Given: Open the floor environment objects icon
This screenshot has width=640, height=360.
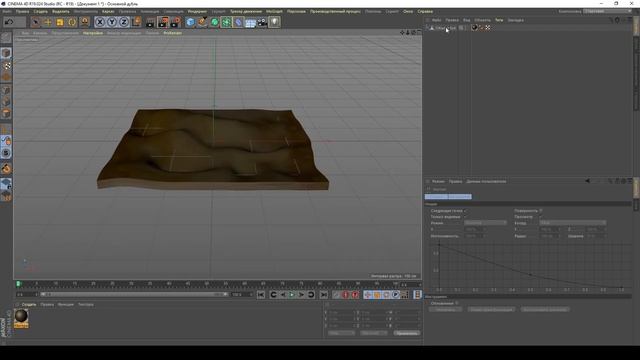Looking at the screenshot, I should tap(250, 22).
